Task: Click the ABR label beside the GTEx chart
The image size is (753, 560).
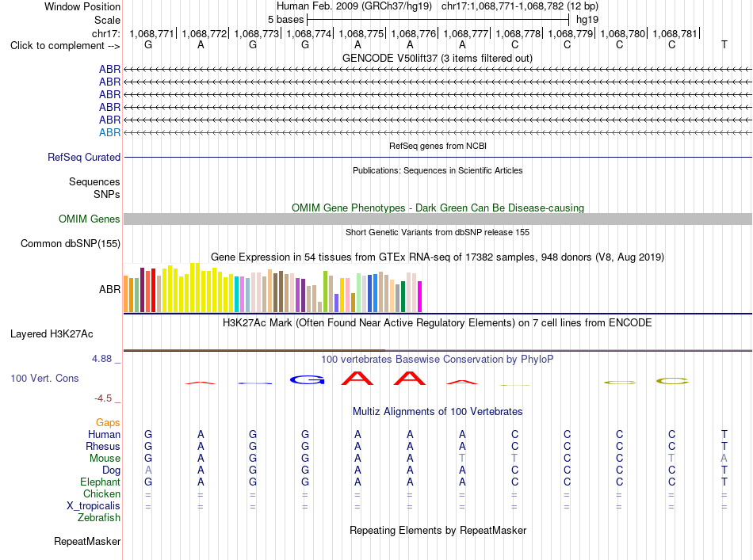Action: point(109,289)
